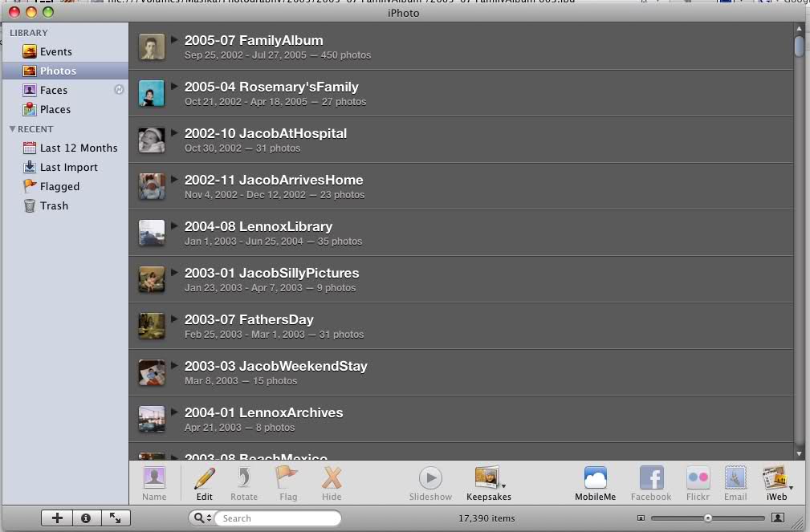The image size is (810, 532).
Task: Click the 2005-07 FamilyAlbum thumbnail
Action: (152, 47)
